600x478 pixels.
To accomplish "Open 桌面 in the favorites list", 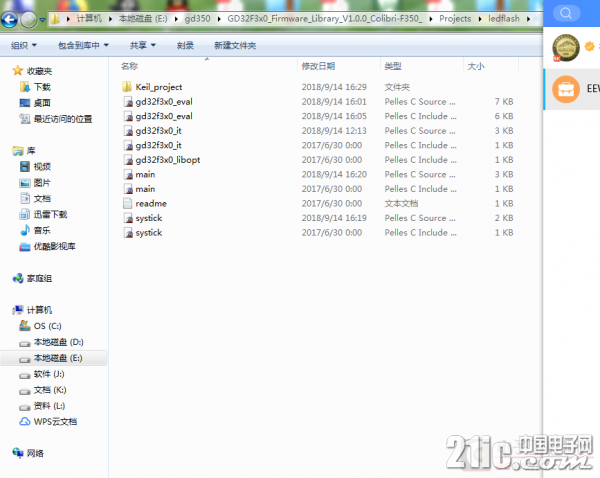I will coord(42,103).
